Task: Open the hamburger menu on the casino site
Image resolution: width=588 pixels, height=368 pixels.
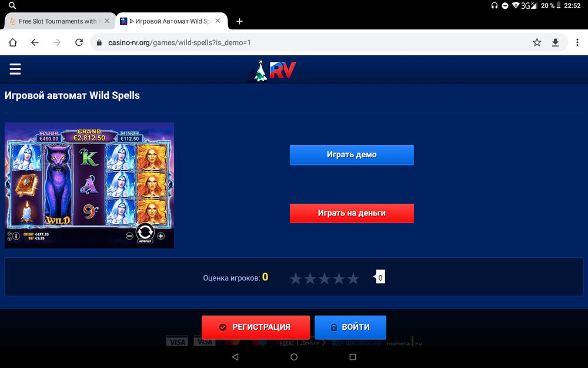Action: tap(15, 69)
